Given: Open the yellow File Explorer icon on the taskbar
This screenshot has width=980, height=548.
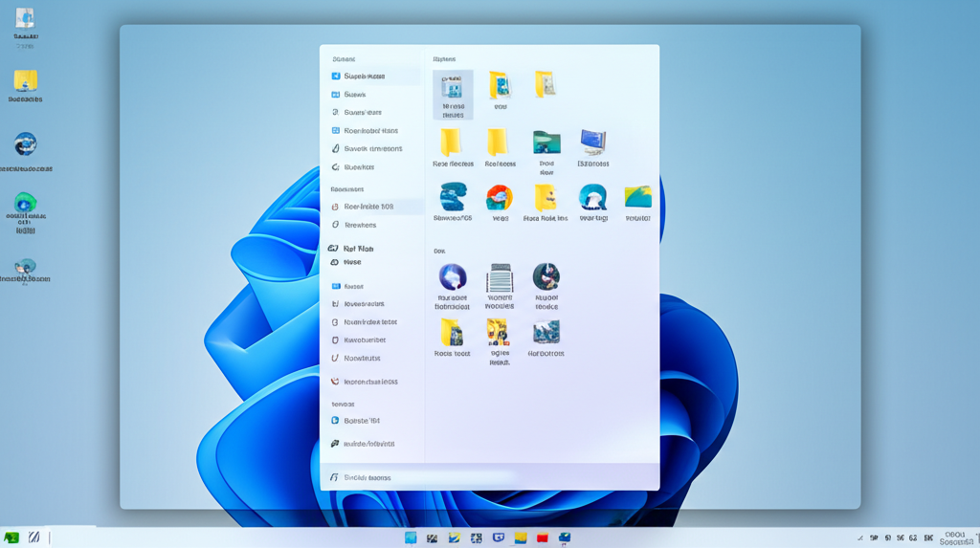Looking at the screenshot, I should tap(521, 538).
